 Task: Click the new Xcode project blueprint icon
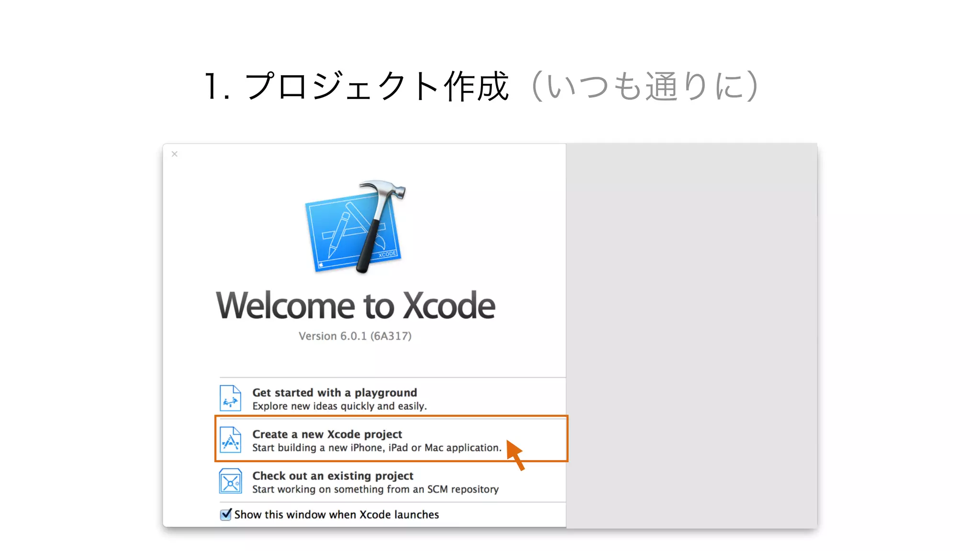point(230,440)
